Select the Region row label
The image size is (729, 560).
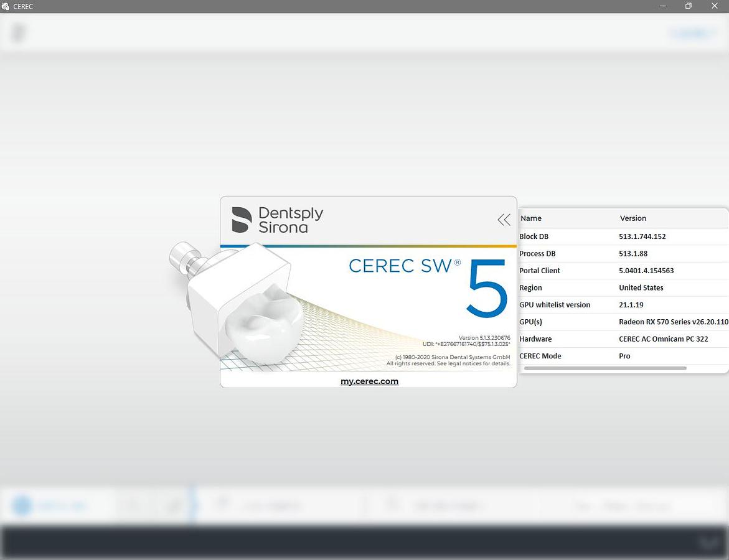[x=530, y=287]
